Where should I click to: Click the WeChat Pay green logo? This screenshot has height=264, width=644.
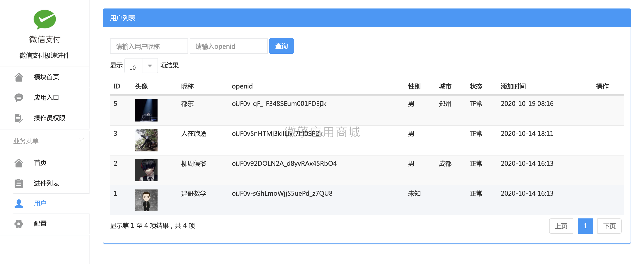click(x=45, y=19)
